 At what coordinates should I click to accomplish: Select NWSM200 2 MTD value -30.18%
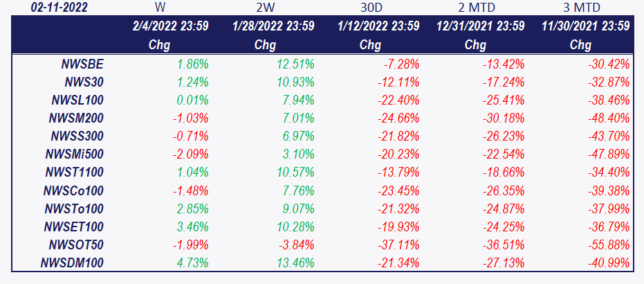click(x=504, y=118)
